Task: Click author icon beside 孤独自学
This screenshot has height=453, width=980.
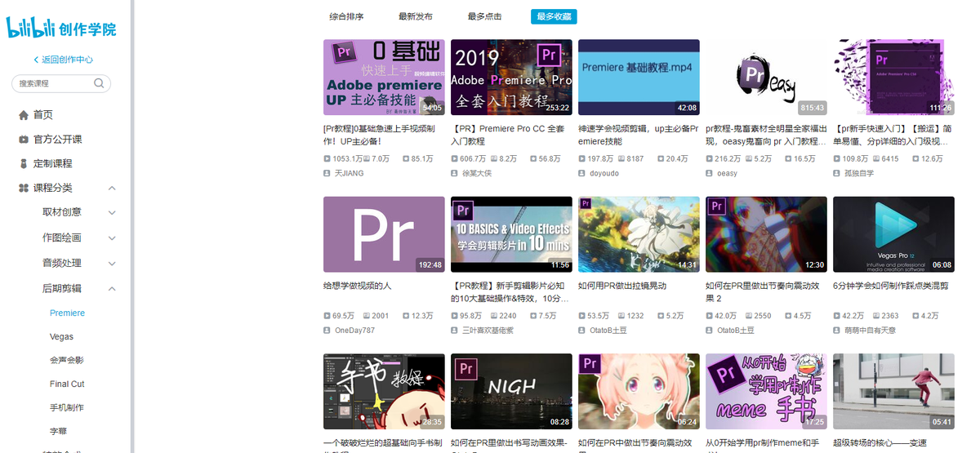Action: coord(837,173)
